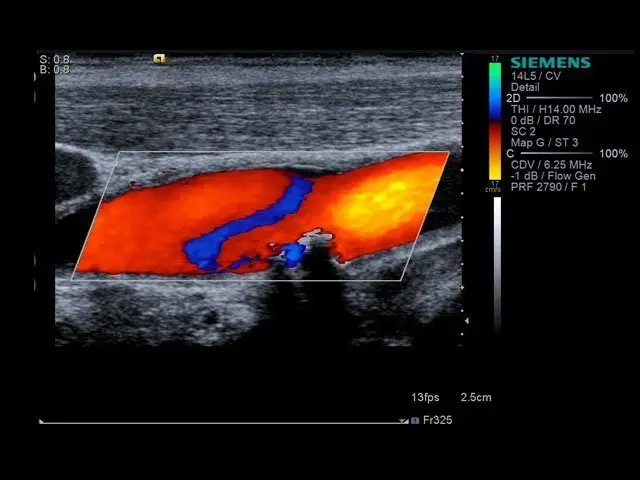640x480 pixels.
Task: Click the 2.5cm depth readout
Action: click(476, 398)
